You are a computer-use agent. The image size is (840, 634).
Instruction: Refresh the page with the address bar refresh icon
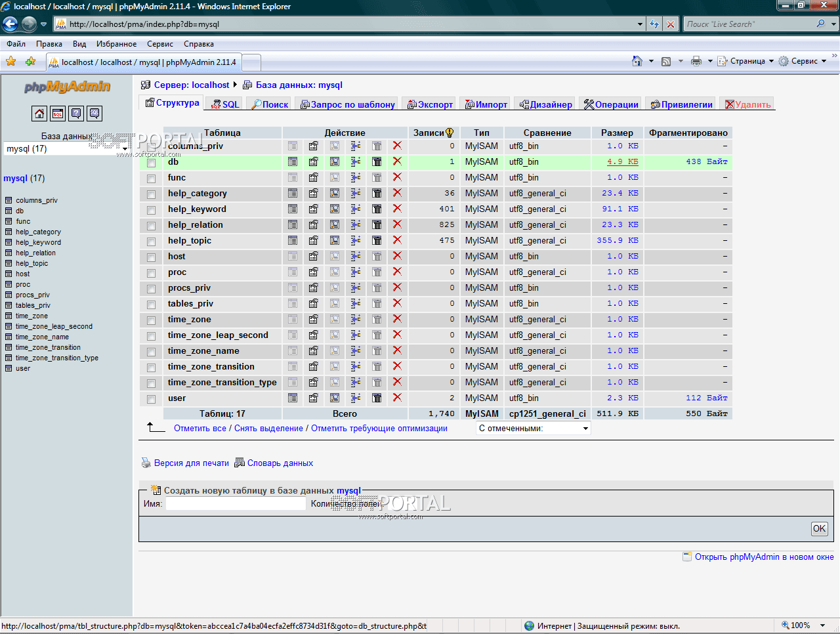(x=654, y=24)
